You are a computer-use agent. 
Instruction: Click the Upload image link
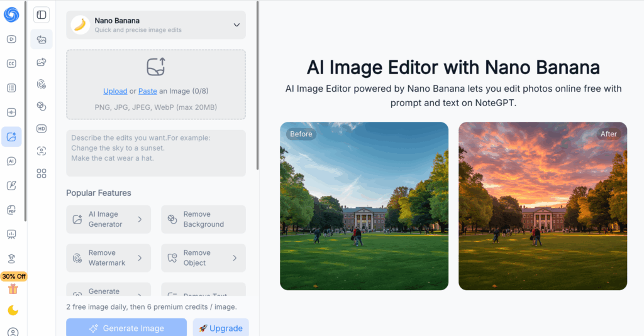click(x=115, y=91)
